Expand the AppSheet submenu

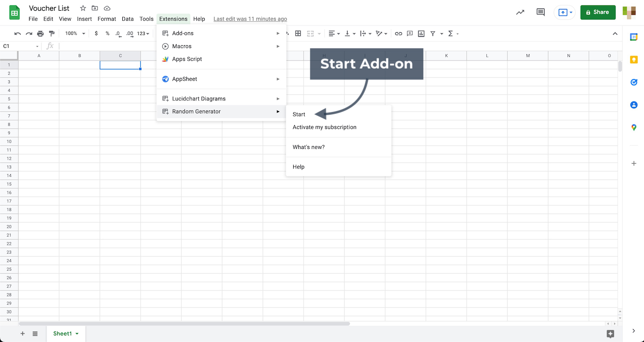[221, 79]
